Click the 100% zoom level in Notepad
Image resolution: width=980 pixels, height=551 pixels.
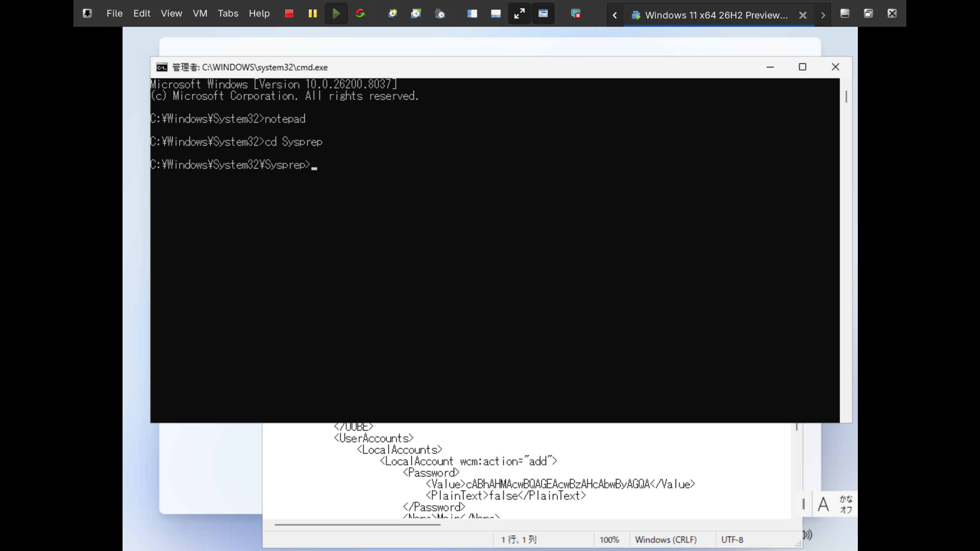tap(609, 540)
